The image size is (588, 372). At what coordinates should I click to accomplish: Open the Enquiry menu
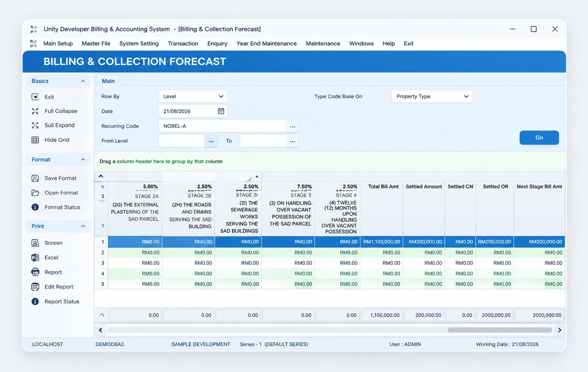[217, 44]
